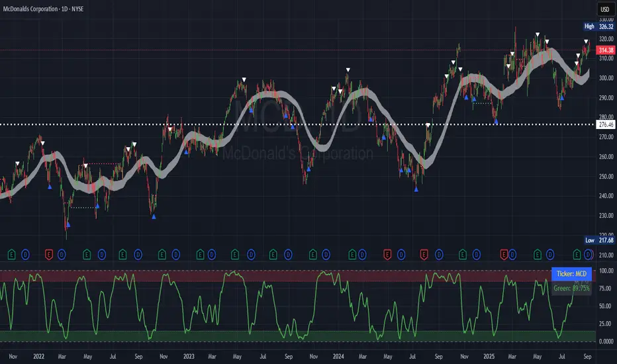Open the dividend marker at Sep 2023

point(288,255)
